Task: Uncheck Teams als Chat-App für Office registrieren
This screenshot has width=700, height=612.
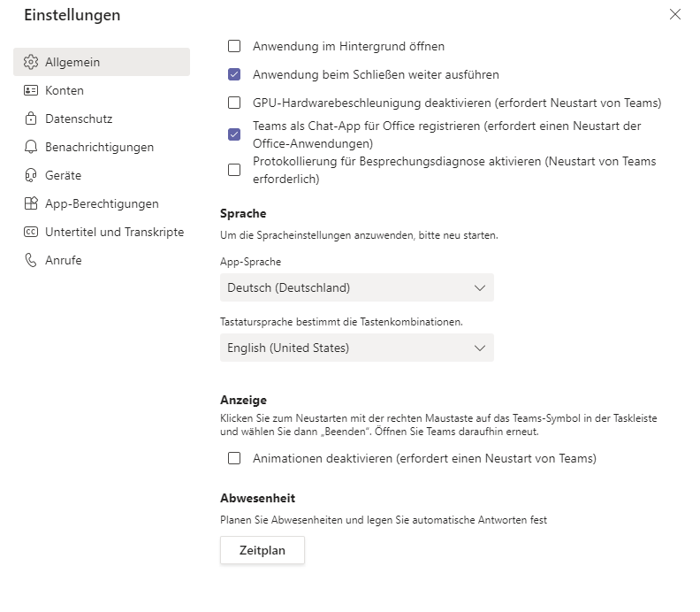Action: [234, 134]
